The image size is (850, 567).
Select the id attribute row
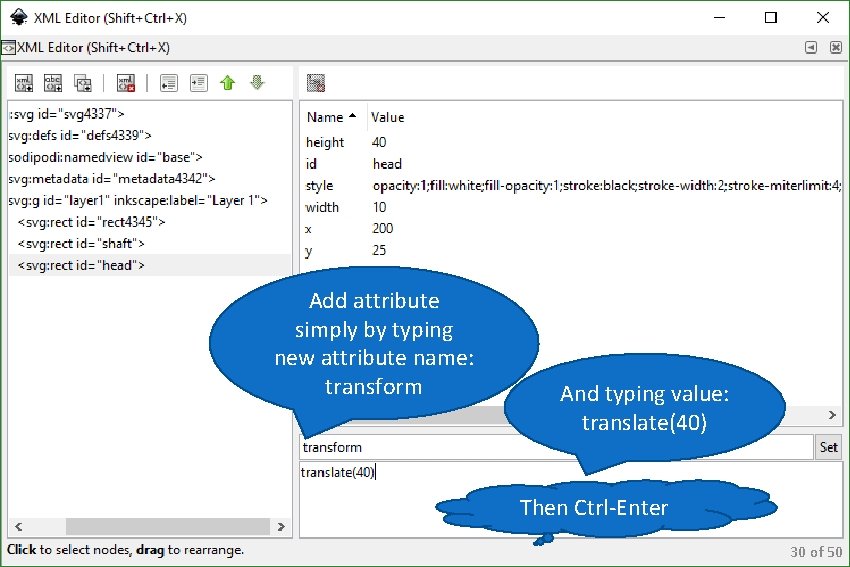click(571, 164)
